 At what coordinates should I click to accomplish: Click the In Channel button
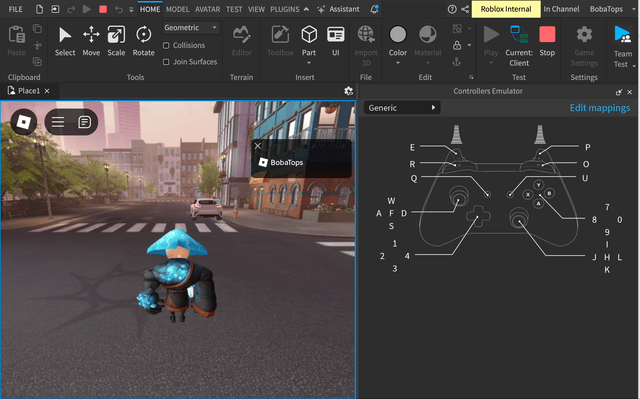click(561, 9)
